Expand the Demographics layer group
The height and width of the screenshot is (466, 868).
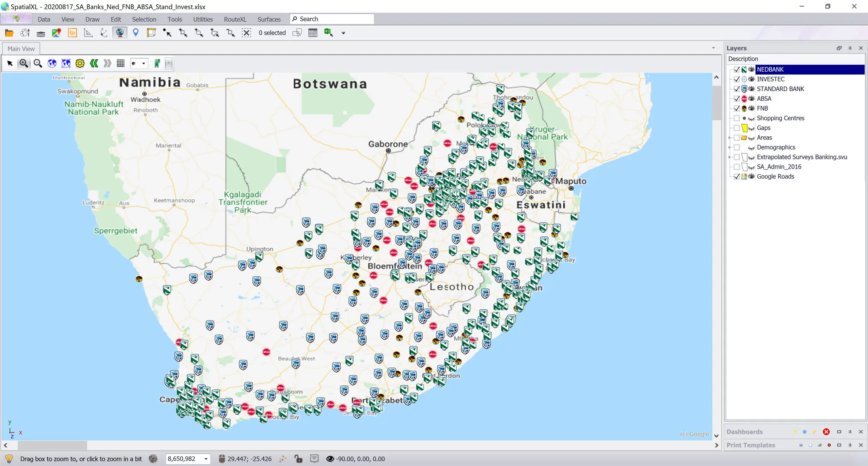(x=730, y=147)
